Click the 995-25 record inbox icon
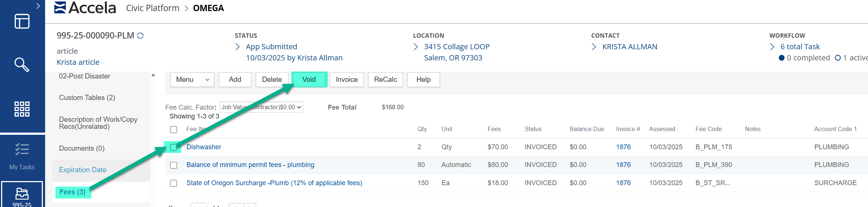Screen dimensions: 868x207 point(22,194)
